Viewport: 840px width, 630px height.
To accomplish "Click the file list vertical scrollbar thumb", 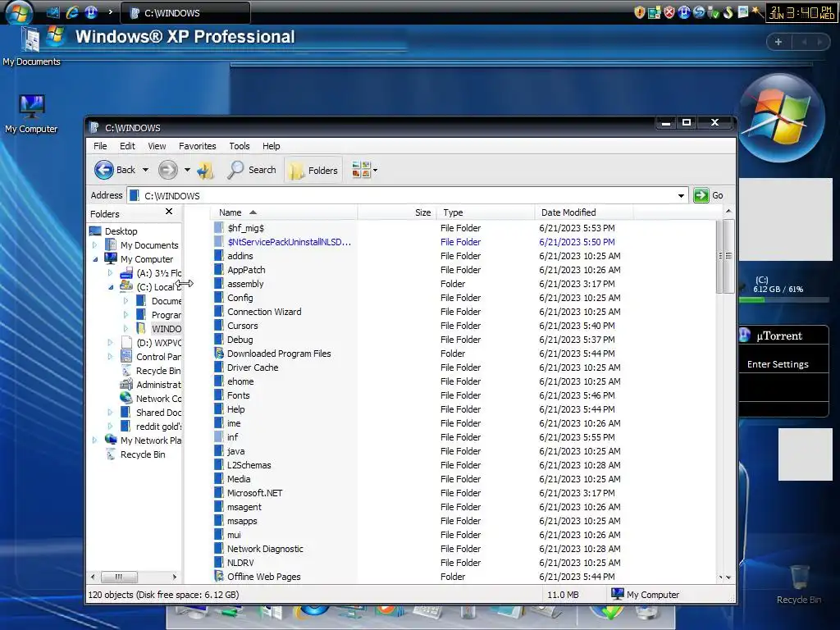I will [728, 256].
